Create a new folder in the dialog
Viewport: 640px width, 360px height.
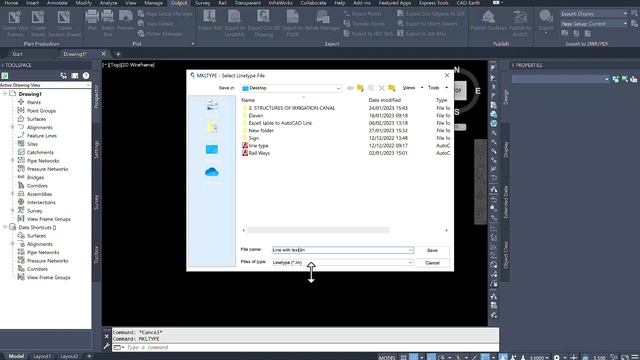coord(392,88)
